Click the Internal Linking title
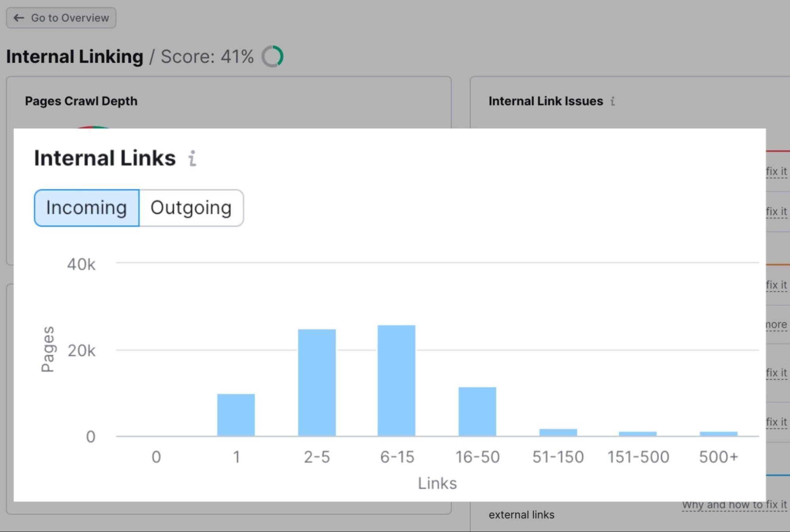The image size is (790, 532). (75, 56)
